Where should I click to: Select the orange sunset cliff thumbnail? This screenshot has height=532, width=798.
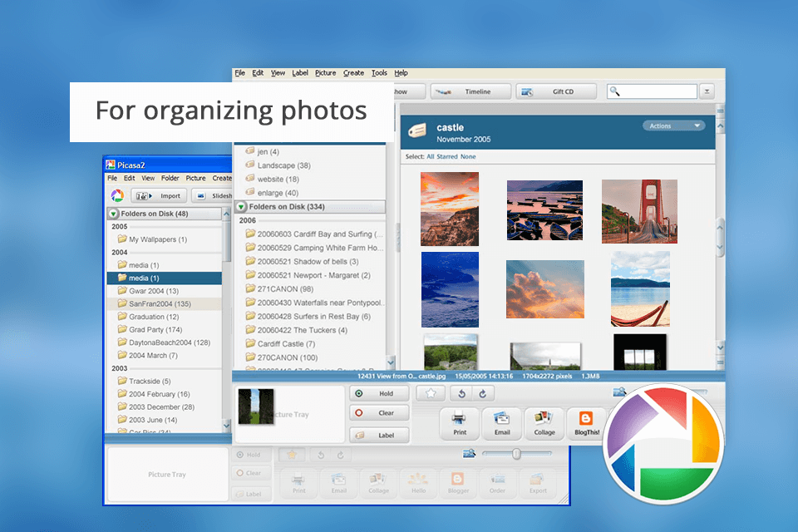[450, 209]
